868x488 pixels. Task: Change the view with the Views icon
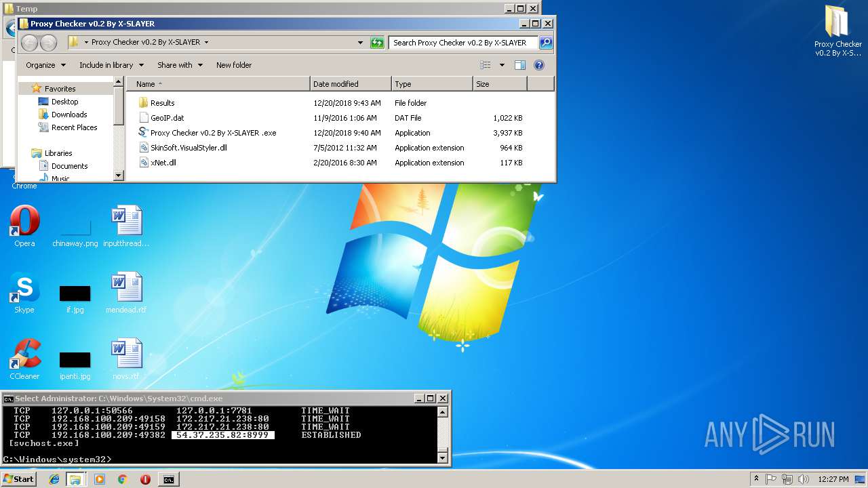click(x=486, y=65)
